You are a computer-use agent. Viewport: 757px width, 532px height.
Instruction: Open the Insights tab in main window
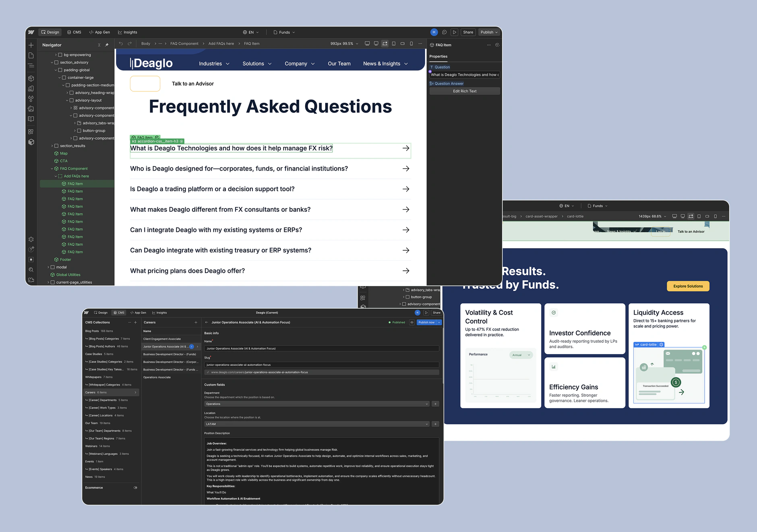point(128,32)
